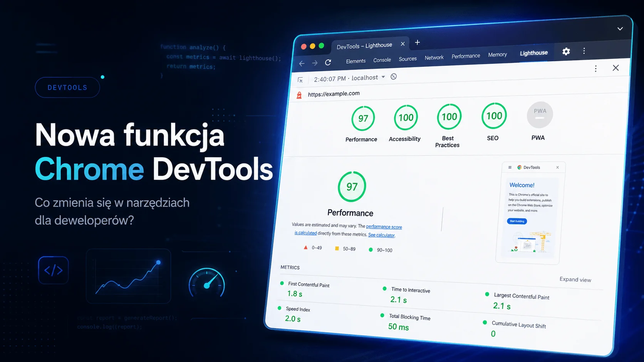Viewport: 644px width, 362px height.
Task: Open the DevTools three-dot menu beside gear
Action: (x=584, y=51)
